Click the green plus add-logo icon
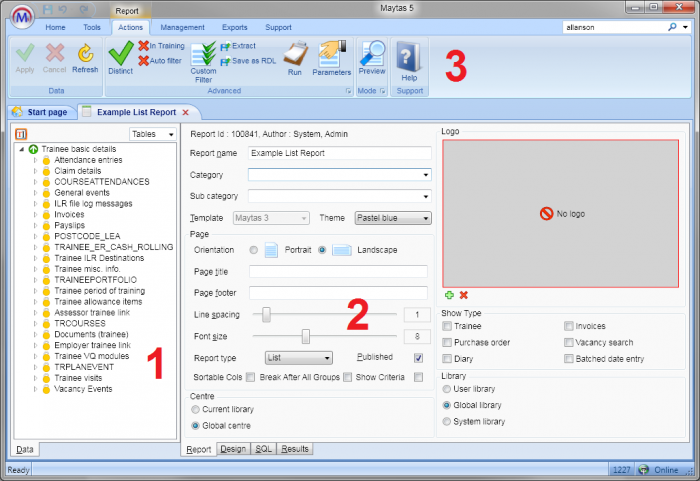Viewport: 700px width, 481px height. coord(450,295)
